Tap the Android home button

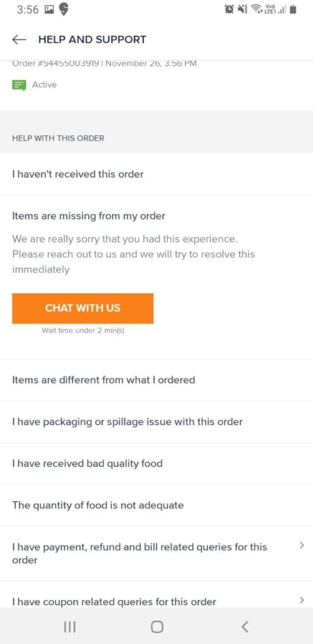click(x=156, y=626)
